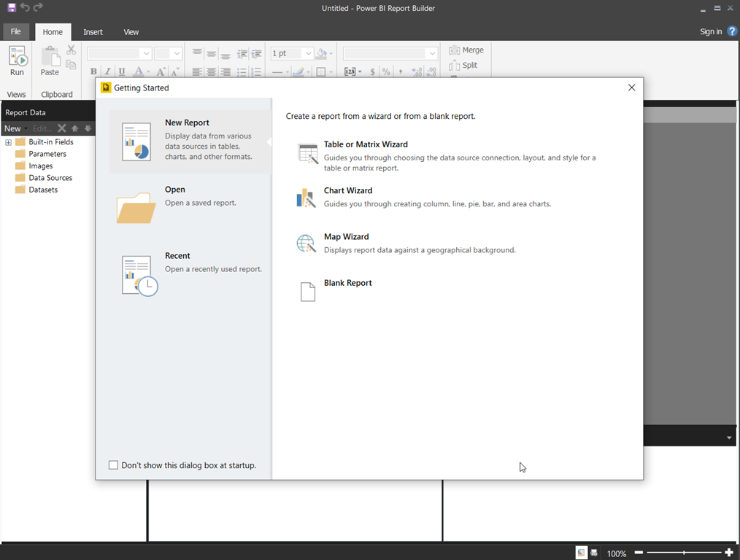Click the comma thousands separator icon
Image resolution: width=740 pixels, height=560 pixels.
point(401,71)
